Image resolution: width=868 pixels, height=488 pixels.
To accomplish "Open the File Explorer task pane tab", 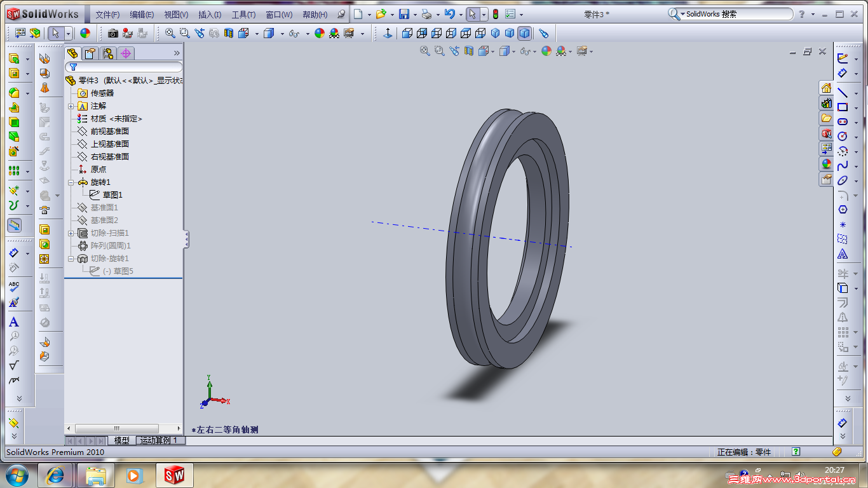I will (x=826, y=118).
